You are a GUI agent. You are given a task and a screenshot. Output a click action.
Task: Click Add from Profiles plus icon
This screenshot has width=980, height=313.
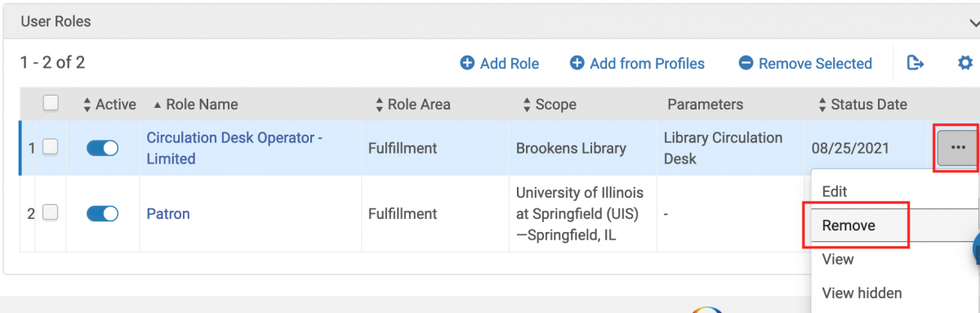point(577,63)
